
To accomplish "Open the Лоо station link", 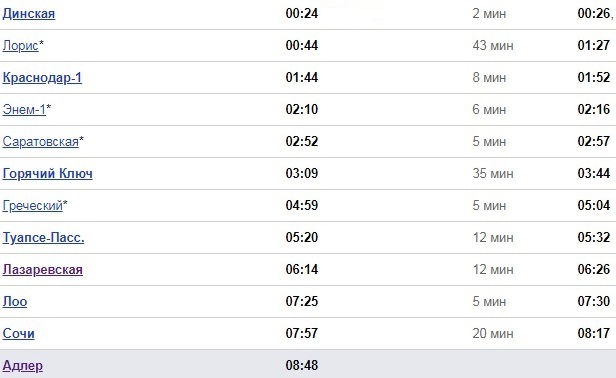I will [x=15, y=302].
